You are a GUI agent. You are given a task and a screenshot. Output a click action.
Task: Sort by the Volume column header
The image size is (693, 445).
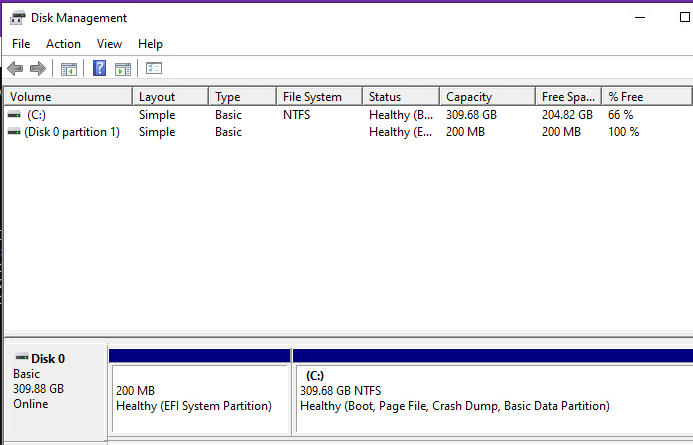68,96
